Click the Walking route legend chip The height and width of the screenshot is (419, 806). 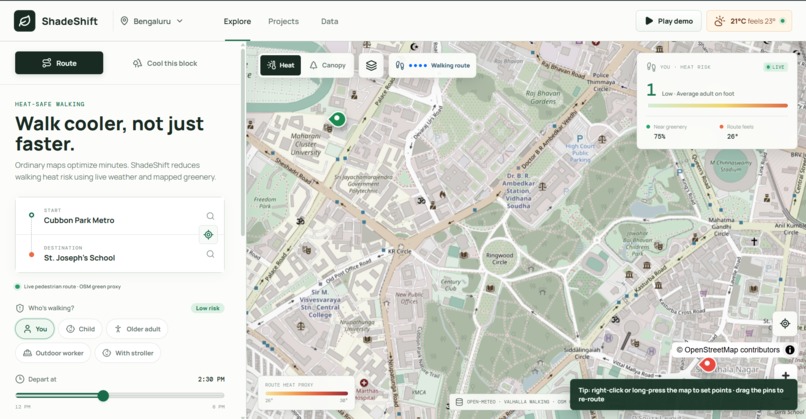point(432,65)
